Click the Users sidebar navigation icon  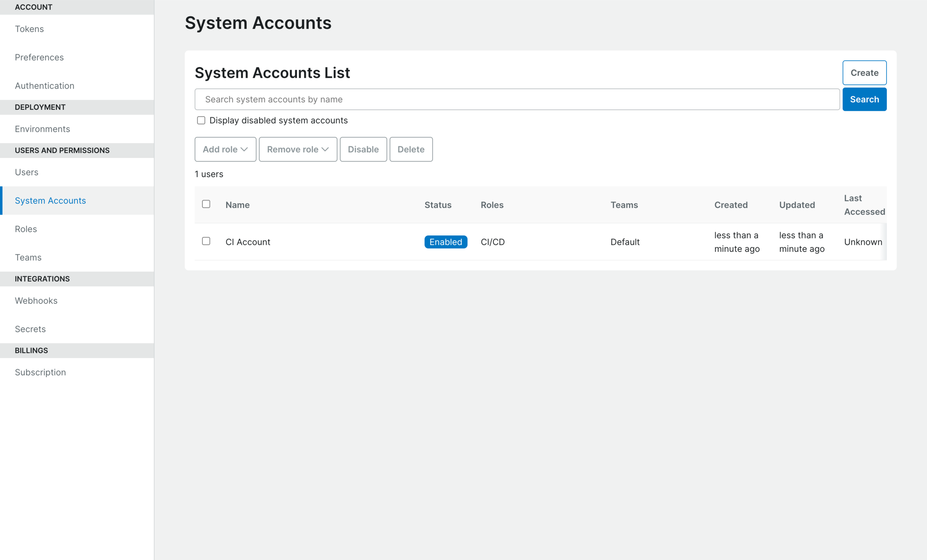point(26,172)
